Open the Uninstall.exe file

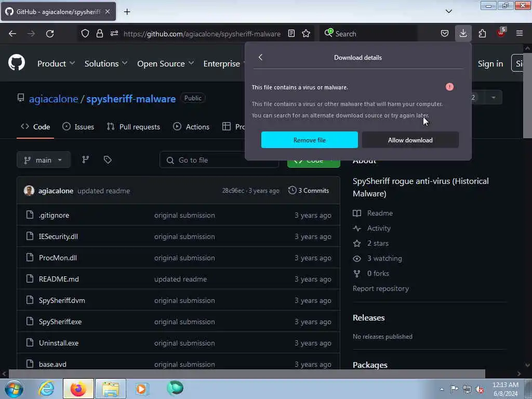(x=59, y=343)
